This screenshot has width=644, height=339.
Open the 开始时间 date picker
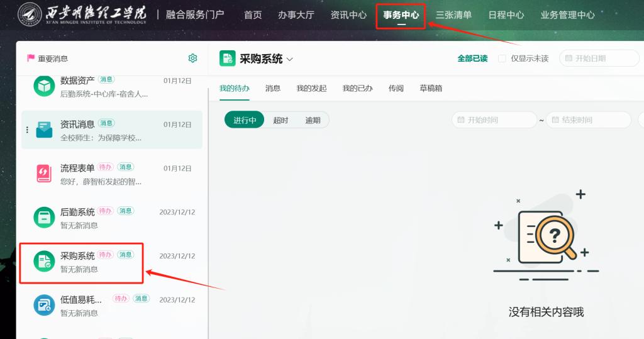click(x=494, y=120)
